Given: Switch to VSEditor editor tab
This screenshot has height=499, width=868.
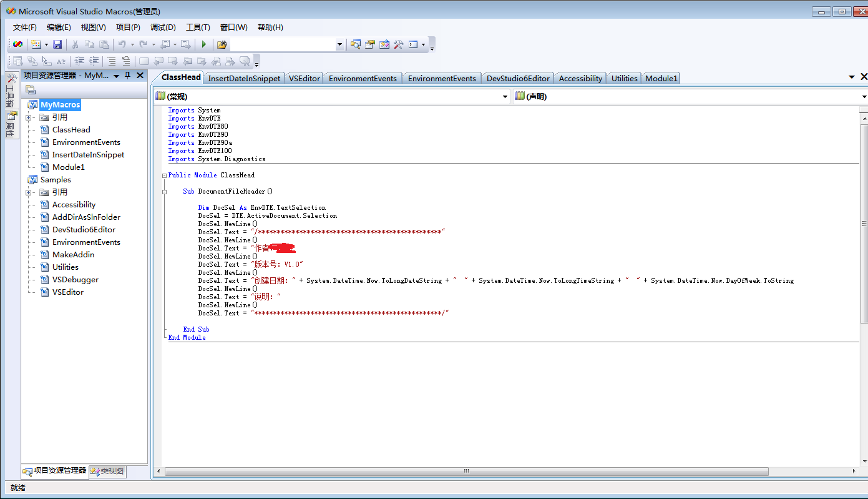Looking at the screenshot, I should coord(305,78).
